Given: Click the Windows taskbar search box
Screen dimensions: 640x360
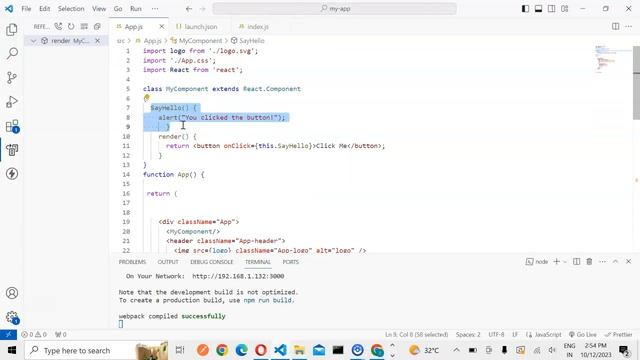Looking at the screenshot, I should [x=96, y=350].
